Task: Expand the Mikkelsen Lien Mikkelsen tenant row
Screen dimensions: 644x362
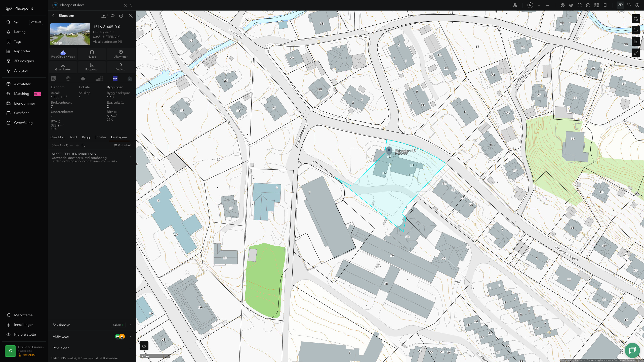Action: click(x=92, y=157)
